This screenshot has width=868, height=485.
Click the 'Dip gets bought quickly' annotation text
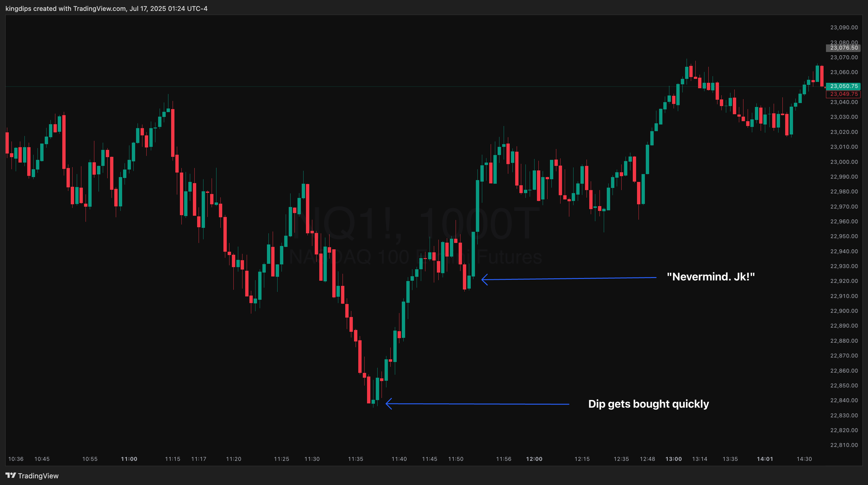648,404
